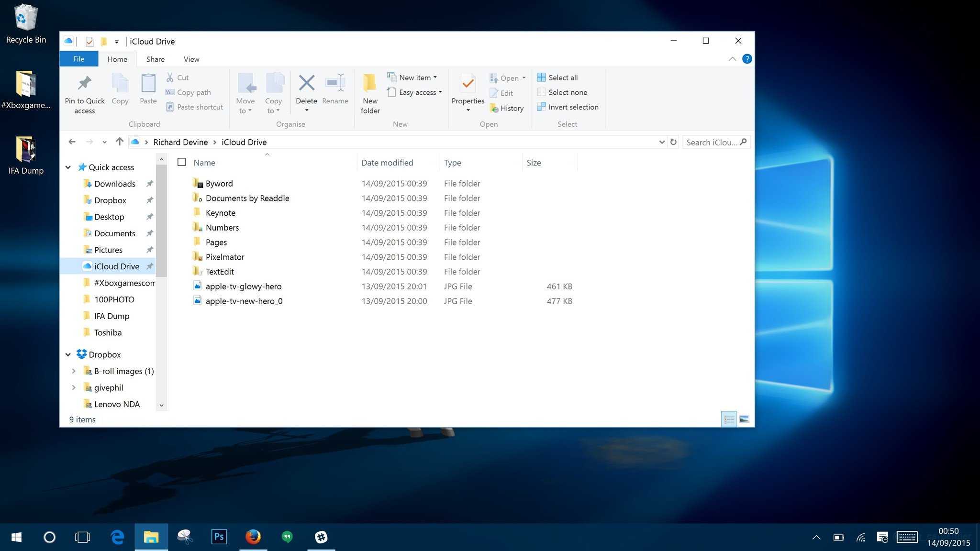This screenshot has height=551, width=980.
Task: Collapse the ribbon with chevron
Action: point(732,59)
